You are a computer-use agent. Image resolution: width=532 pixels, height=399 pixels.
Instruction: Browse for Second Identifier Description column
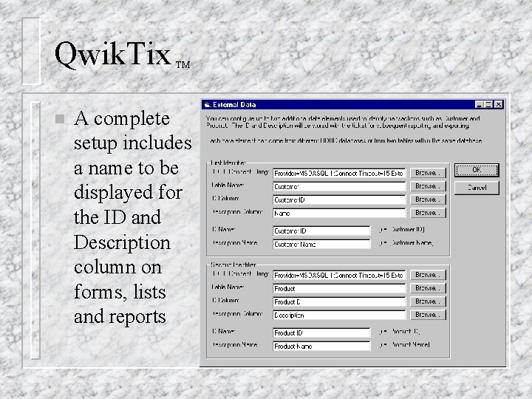point(428,315)
